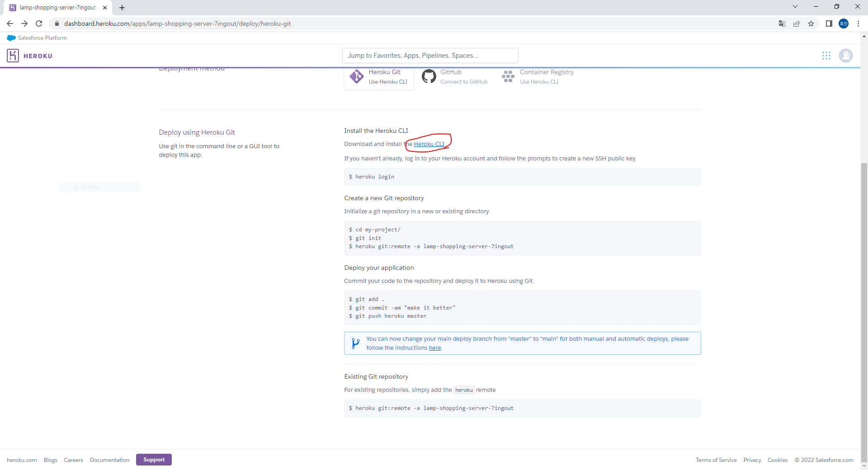Click the GitHub Octocat icon
The height and width of the screenshot is (470, 868).
coord(429,76)
